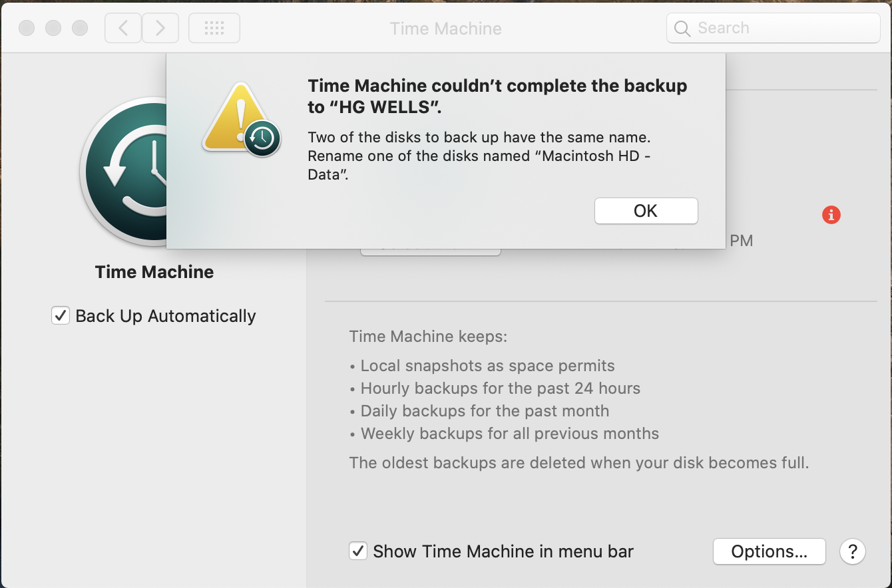Click the partially hidden button below the alert
This screenshot has width=892, height=588.
click(x=430, y=252)
